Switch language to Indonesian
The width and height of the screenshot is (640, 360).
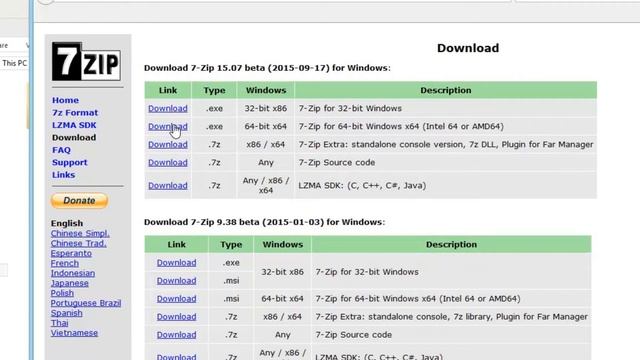click(73, 273)
